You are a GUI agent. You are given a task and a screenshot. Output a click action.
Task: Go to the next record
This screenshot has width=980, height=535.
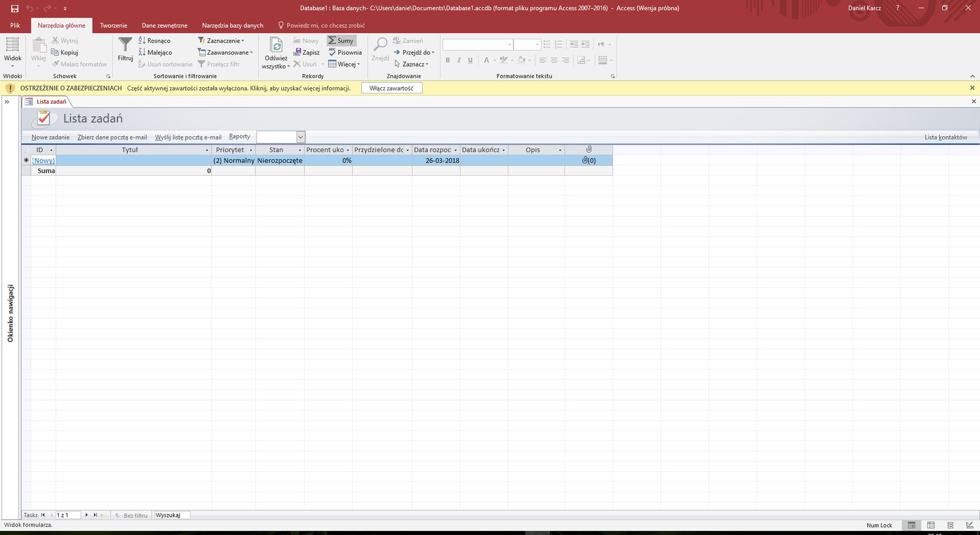coord(87,515)
